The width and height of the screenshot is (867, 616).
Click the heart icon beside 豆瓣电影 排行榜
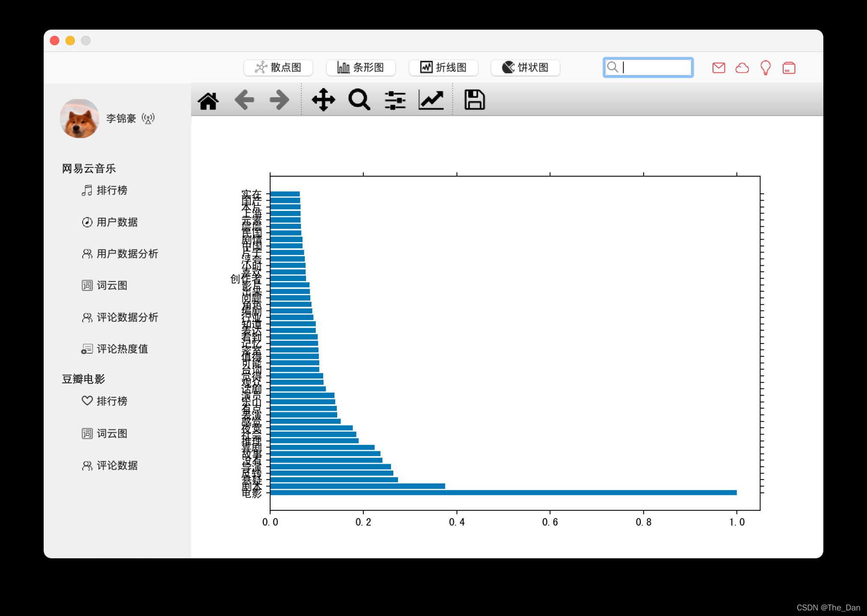click(x=87, y=401)
